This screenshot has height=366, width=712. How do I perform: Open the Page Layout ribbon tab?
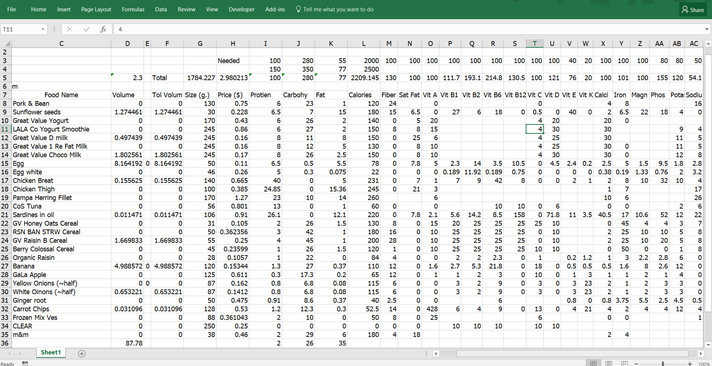(96, 9)
